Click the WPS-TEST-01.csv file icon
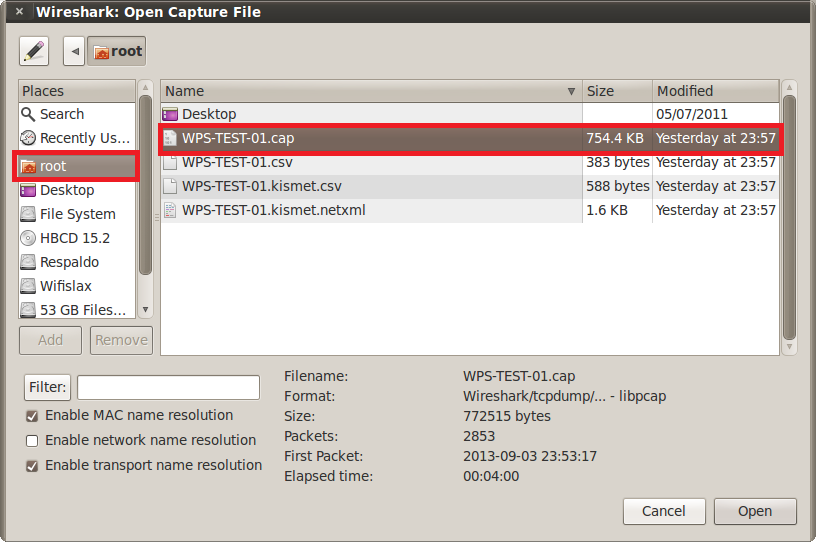This screenshot has height=542, width=816. (170, 162)
